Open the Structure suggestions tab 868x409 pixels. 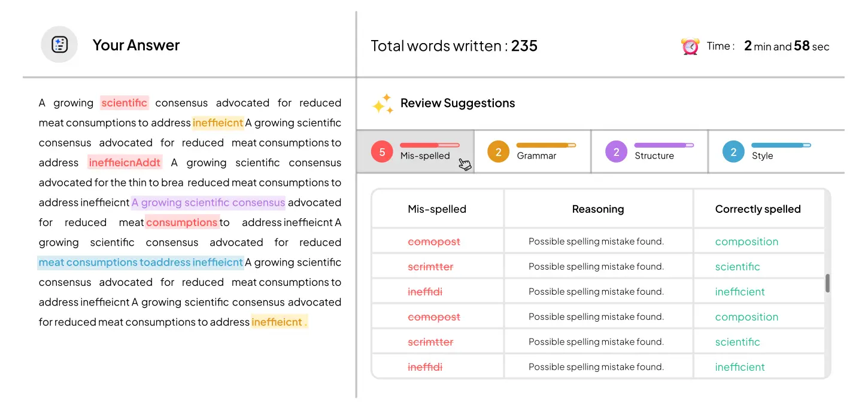coord(650,151)
